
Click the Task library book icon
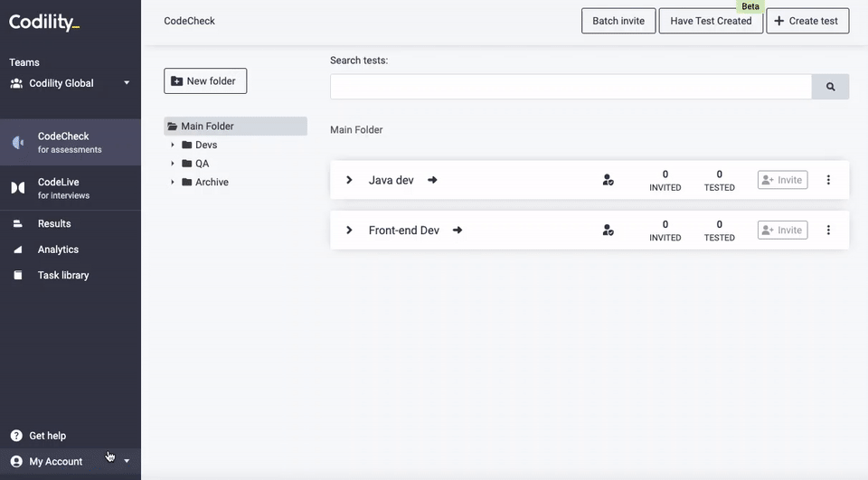pyautogui.click(x=18, y=275)
